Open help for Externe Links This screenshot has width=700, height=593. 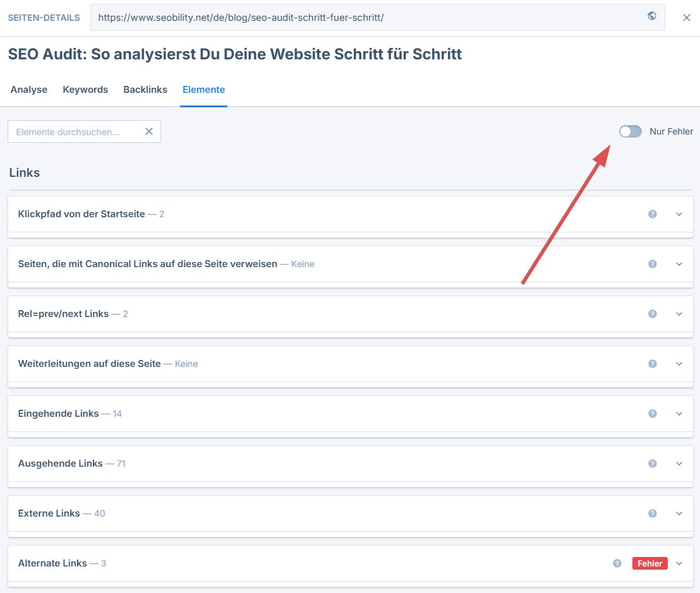[x=652, y=513]
